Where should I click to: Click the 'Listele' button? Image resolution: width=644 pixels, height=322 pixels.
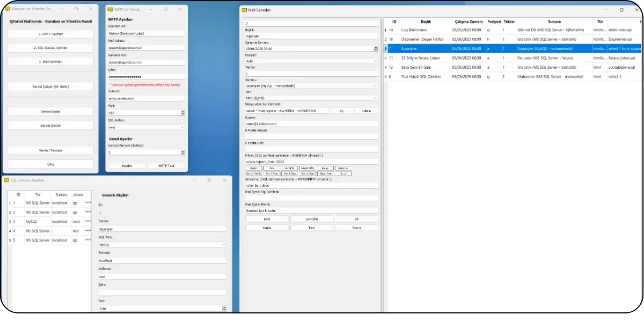coord(366,111)
